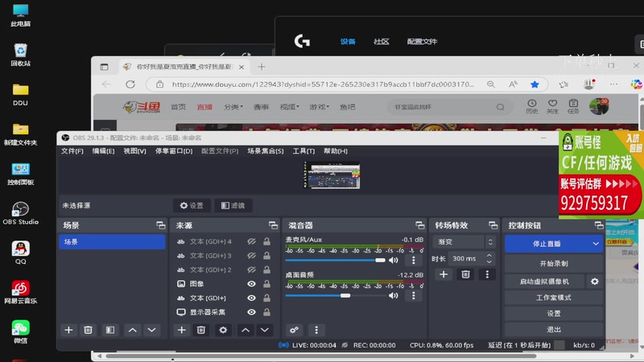Pop out the Scenes dock icon
Screen dimensions: 644x362
click(x=160, y=225)
